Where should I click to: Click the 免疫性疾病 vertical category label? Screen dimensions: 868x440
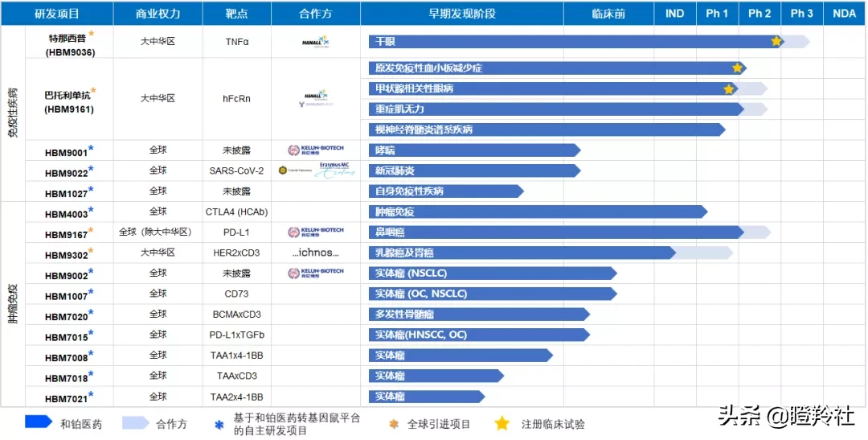(x=14, y=113)
